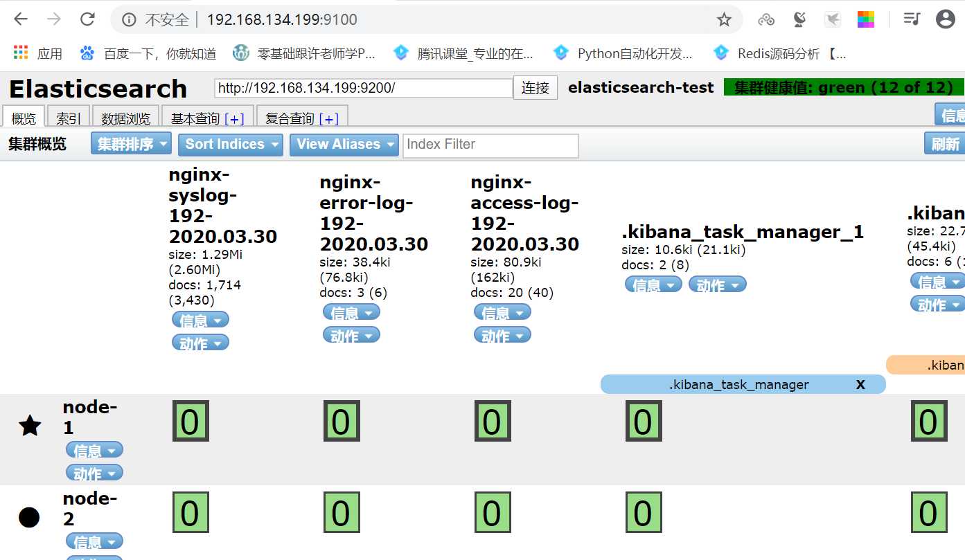965x560 pixels.
Task: Open nginx-syslog index 动作 dropdown
Action: pos(200,343)
